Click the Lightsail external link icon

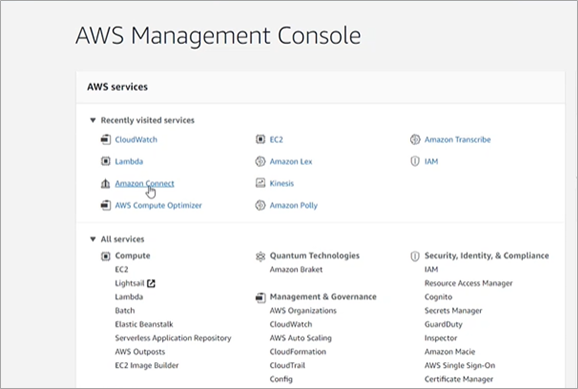(151, 283)
